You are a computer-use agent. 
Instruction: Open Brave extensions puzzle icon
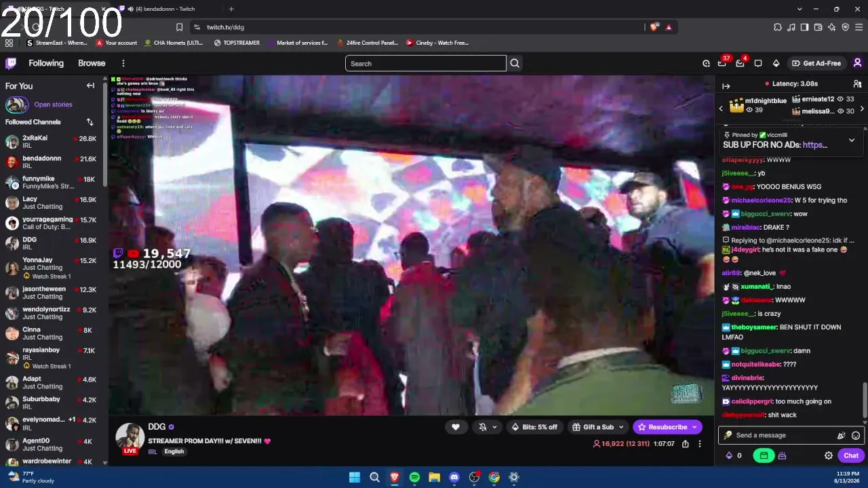778,27
